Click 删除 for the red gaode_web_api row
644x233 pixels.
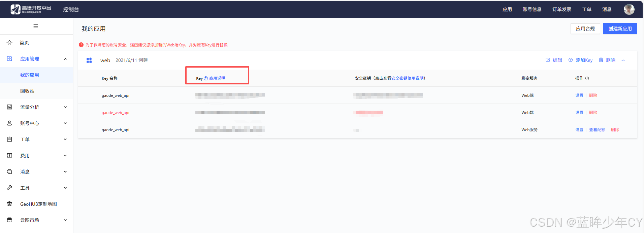point(593,113)
